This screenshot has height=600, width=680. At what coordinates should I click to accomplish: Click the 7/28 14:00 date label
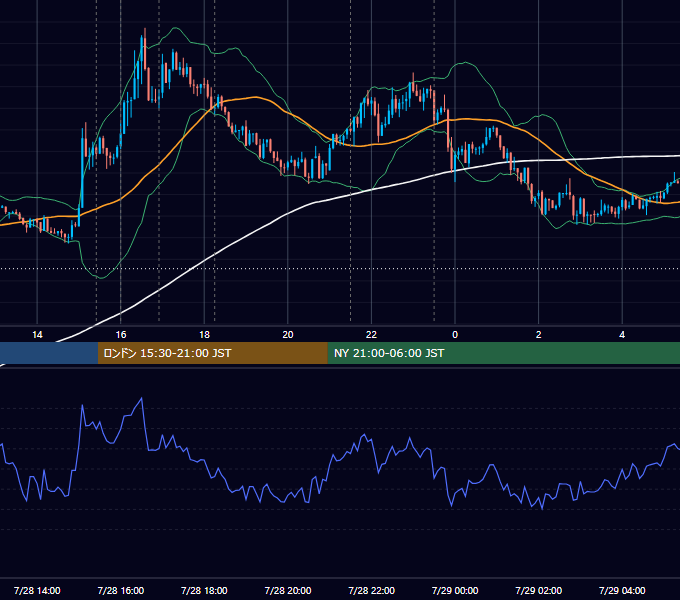37,590
